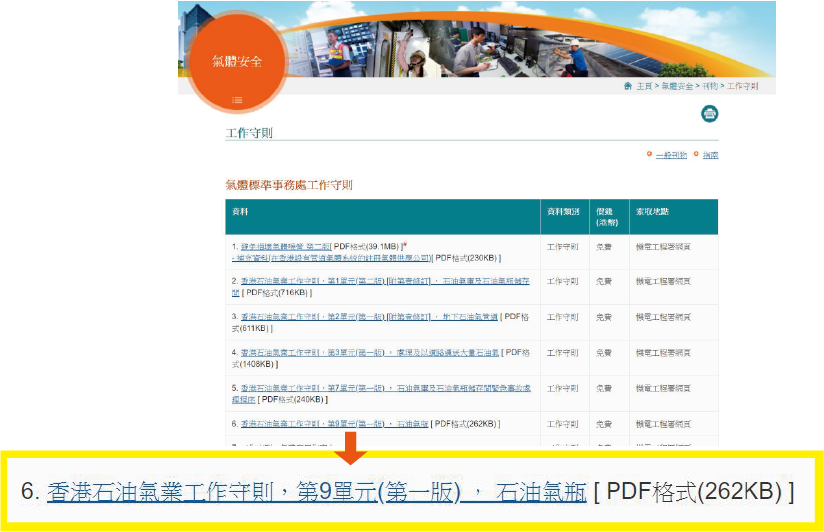Click the enlarged Module 9 石油氣瓶 link

(316, 492)
